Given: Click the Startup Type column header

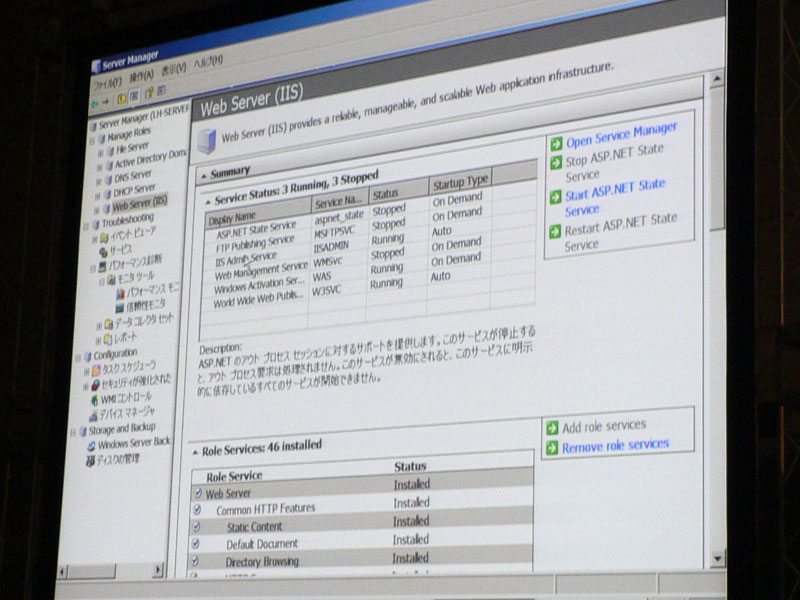Looking at the screenshot, I should [461, 183].
